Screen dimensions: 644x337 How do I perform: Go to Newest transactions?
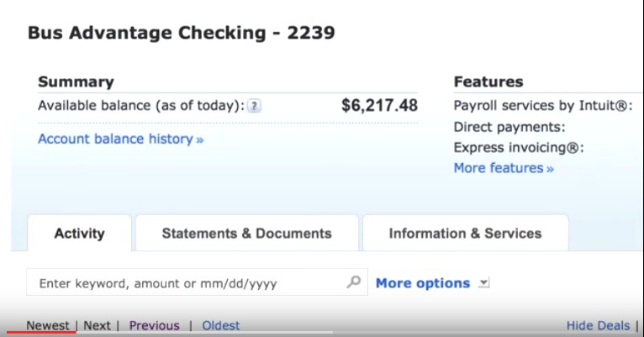[x=48, y=325]
